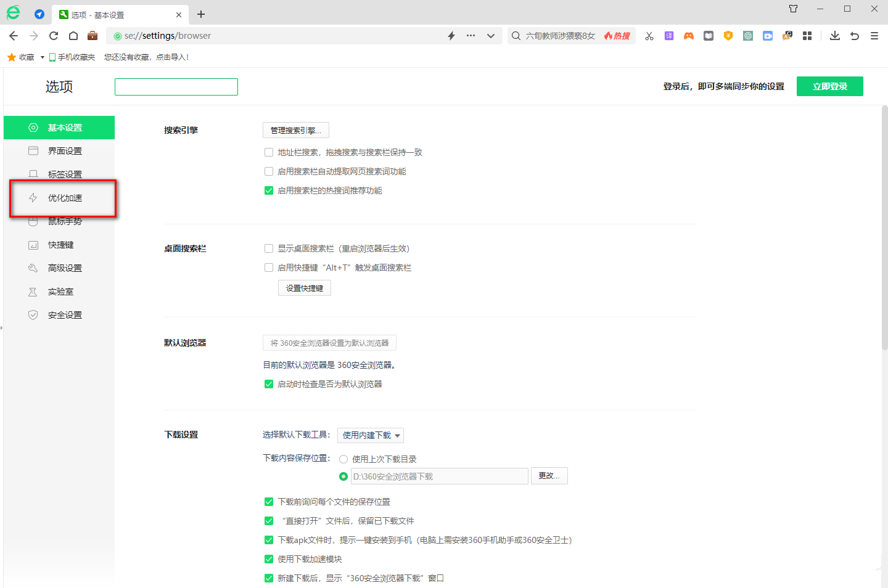This screenshot has height=588, width=888.
Task: Open the 热搜 hot search link
Action: coord(617,36)
